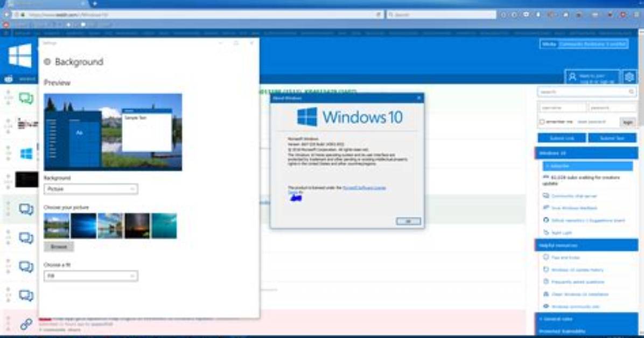This screenshot has width=644, height=338.
Task: Click the Browse button in Settings
Action: pyautogui.click(x=59, y=247)
